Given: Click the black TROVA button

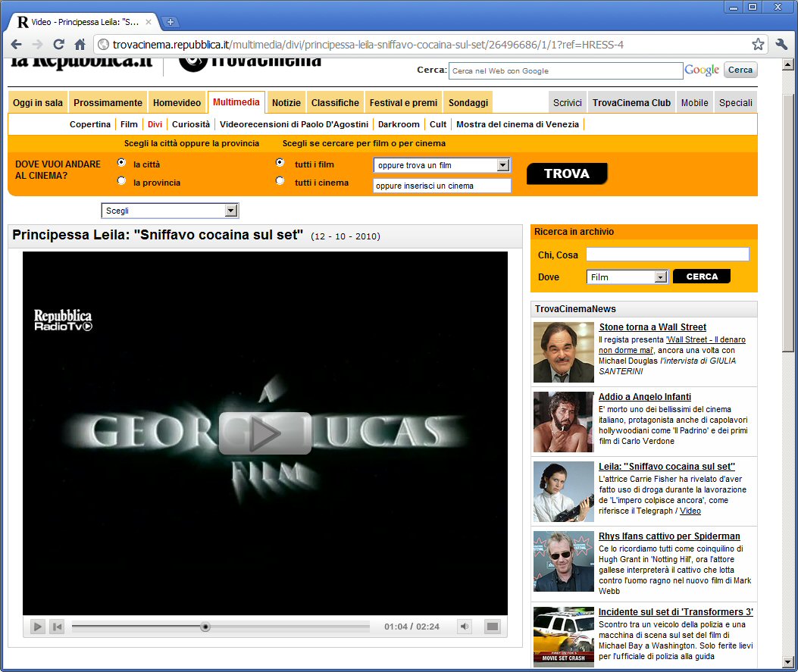Looking at the screenshot, I should point(567,173).
